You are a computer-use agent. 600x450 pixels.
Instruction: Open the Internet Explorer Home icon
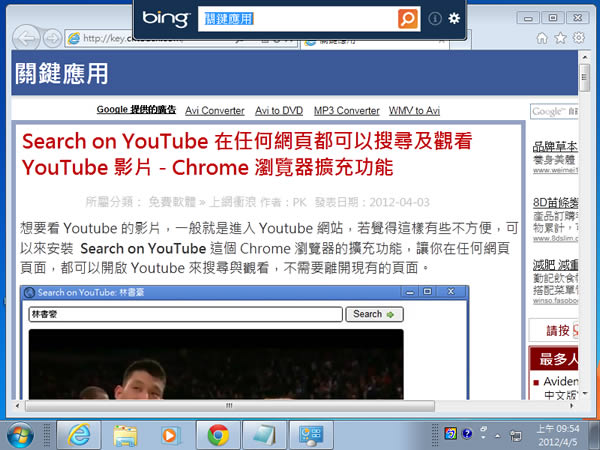542,38
